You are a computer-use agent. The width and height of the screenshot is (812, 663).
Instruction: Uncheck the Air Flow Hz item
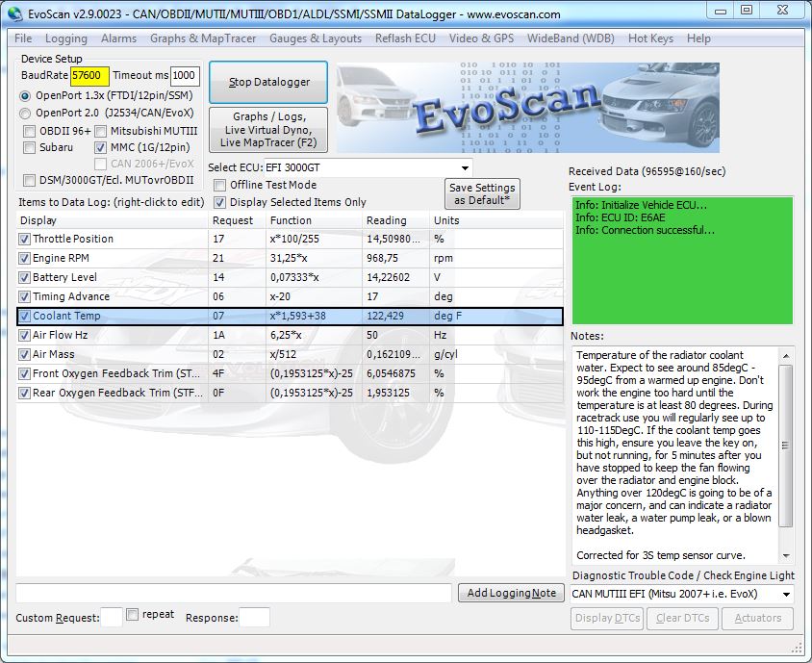24,335
